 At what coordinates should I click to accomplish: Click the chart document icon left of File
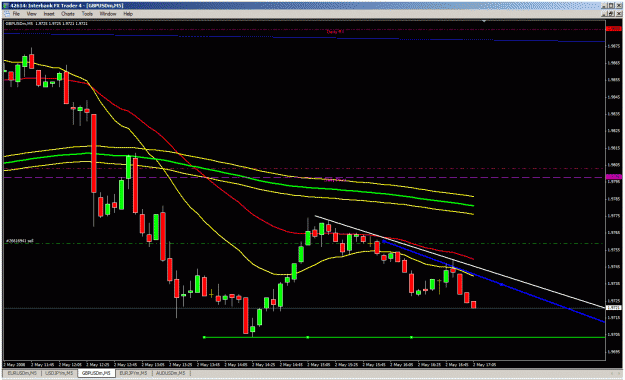coord(6,14)
